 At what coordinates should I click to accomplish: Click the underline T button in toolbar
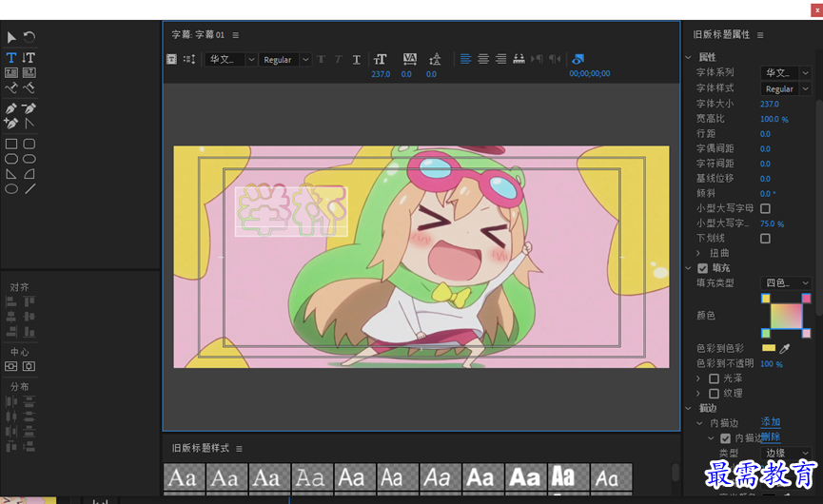357,60
